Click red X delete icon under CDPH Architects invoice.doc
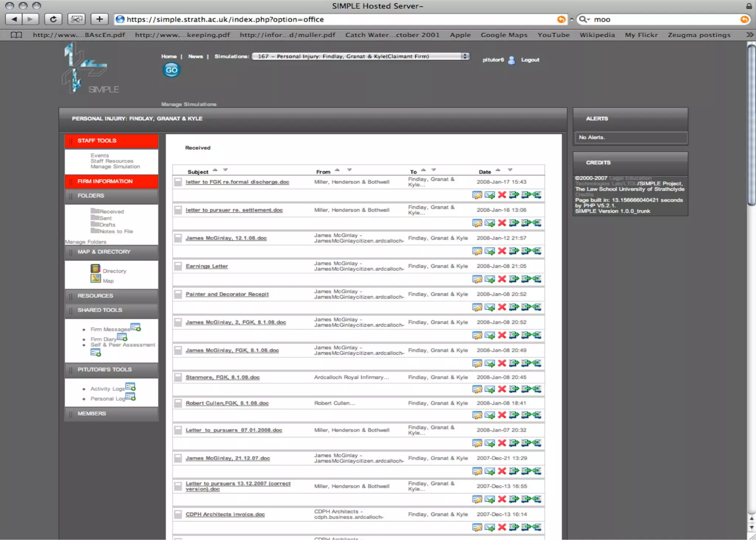 [x=502, y=527]
